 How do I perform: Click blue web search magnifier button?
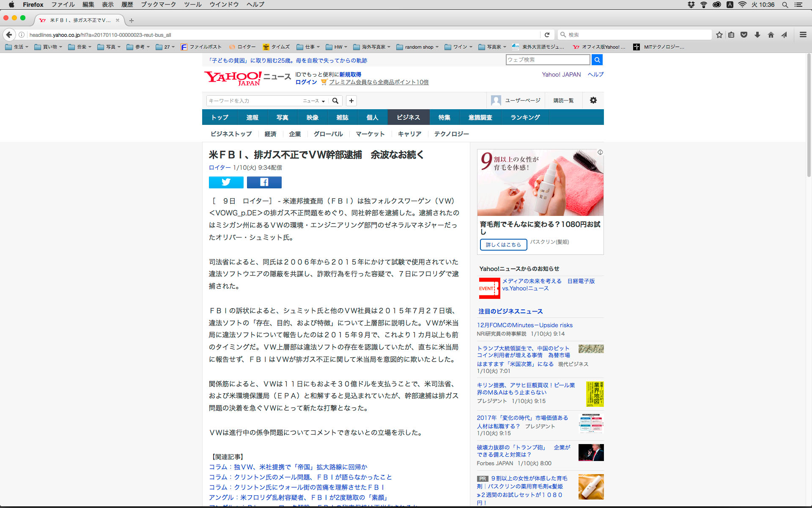coord(597,60)
